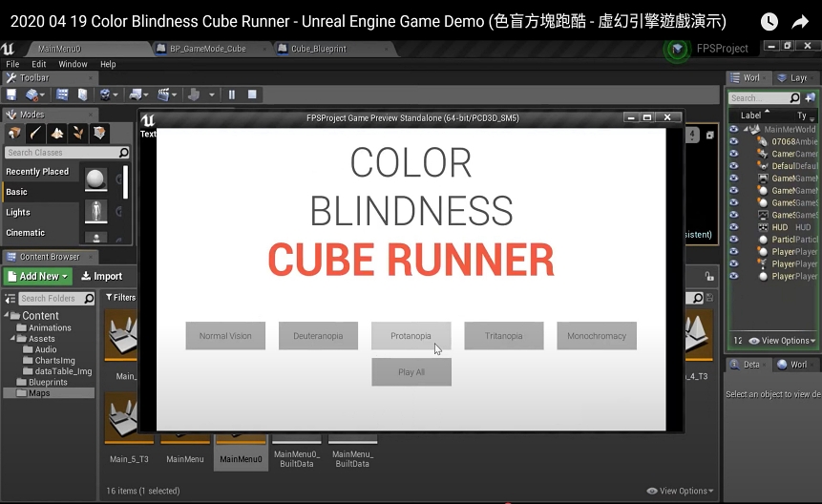Toggle visibility of 07068Ambie actor

tap(734, 141)
